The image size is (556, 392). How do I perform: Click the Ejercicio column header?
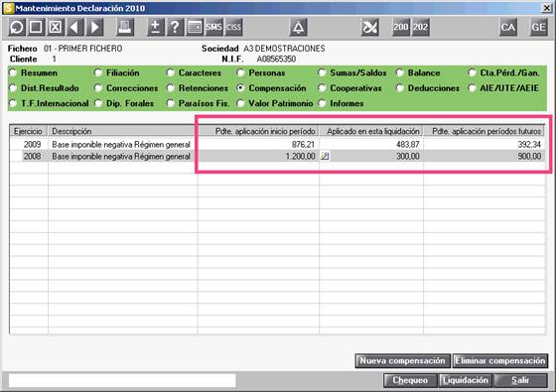(29, 131)
